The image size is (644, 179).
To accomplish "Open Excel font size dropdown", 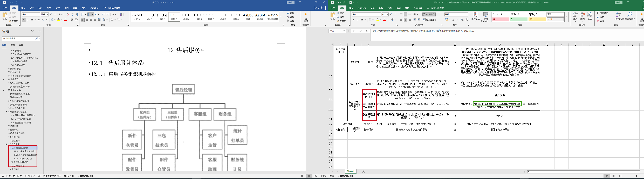I will (x=387, y=15).
